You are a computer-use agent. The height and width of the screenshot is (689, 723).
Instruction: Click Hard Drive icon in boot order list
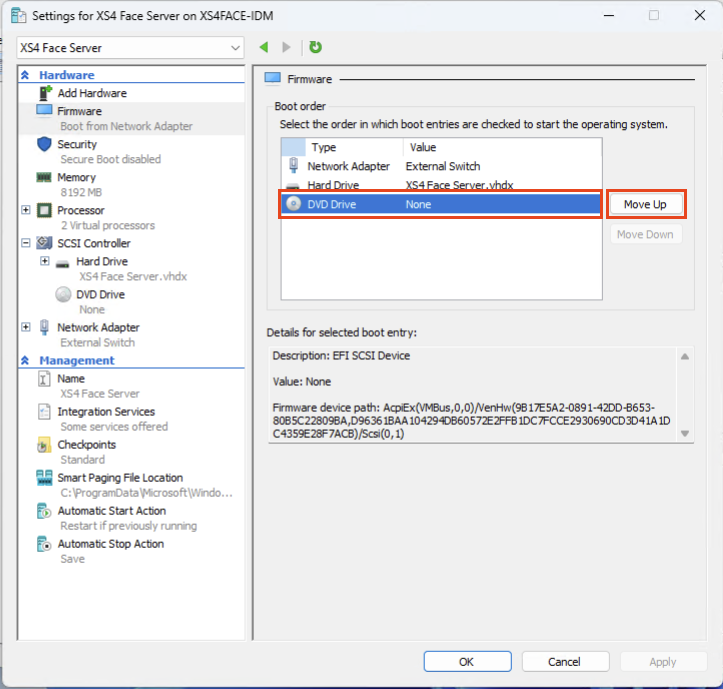point(293,186)
